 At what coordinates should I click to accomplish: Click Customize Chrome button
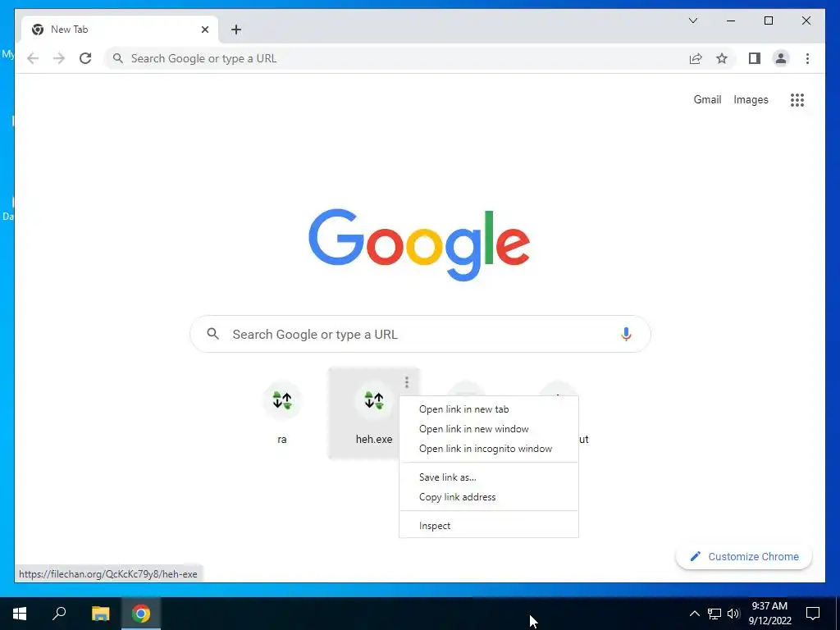pos(743,557)
